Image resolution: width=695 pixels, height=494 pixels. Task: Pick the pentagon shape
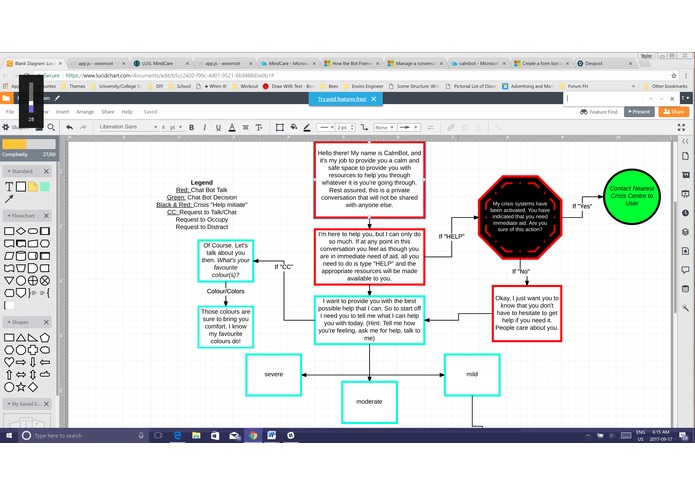[45, 337]
